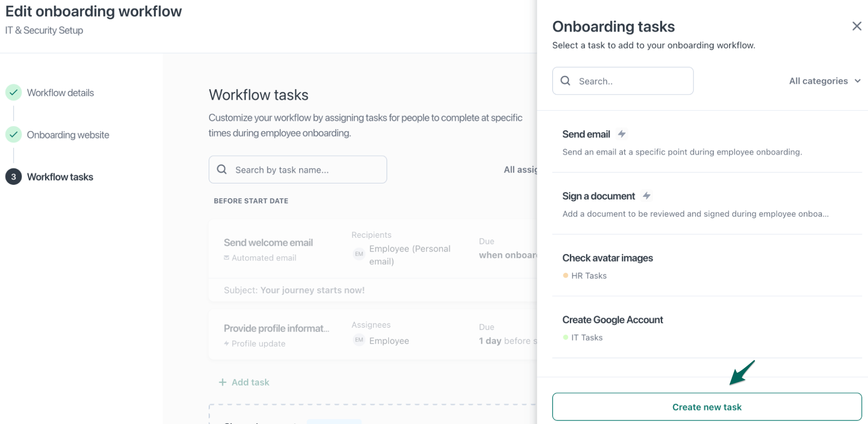868x424 pixels.
Task: Click the green checkmark on Onboarding website step
Action: click(x=14, y=134)
